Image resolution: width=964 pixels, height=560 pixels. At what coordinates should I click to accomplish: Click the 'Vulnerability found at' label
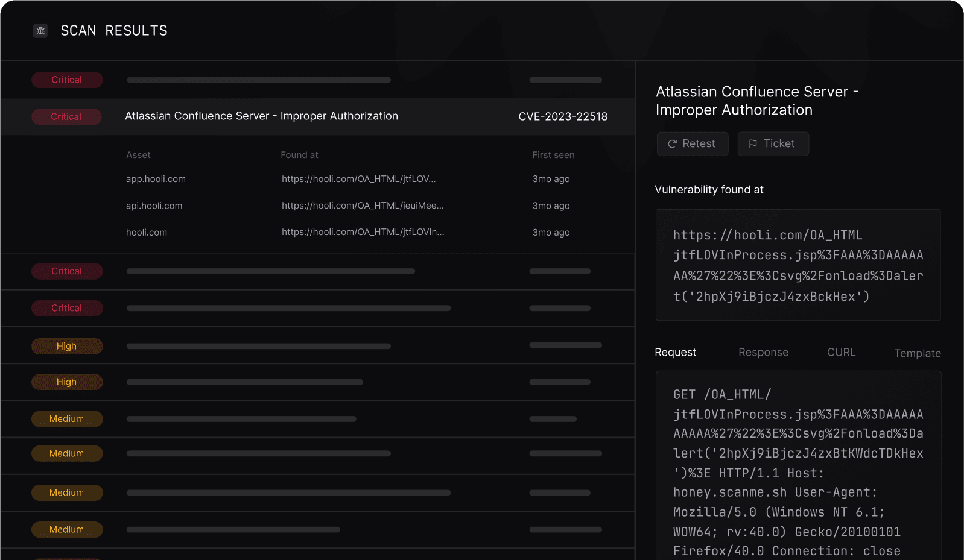click(x=709, y=190)
